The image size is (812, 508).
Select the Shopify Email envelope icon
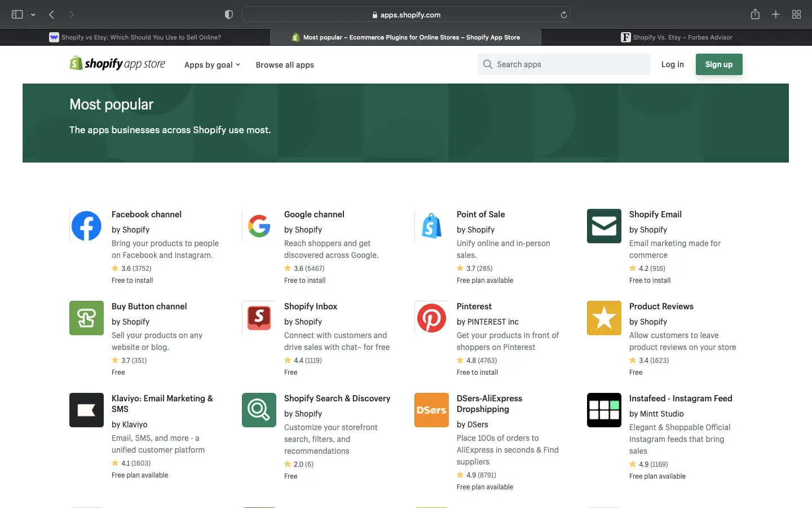tap(604, 226)
